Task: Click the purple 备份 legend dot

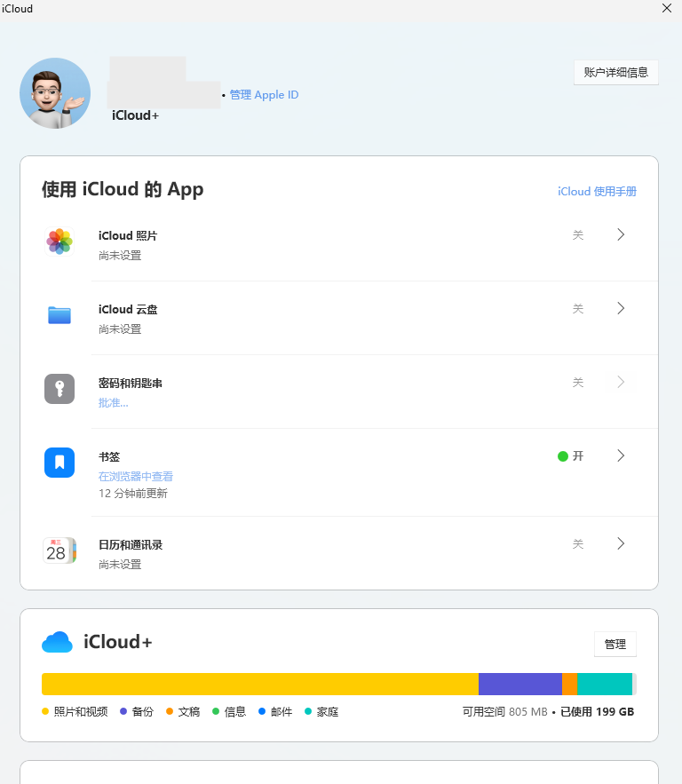Action: pyautogui.click(x=123, y=711)
